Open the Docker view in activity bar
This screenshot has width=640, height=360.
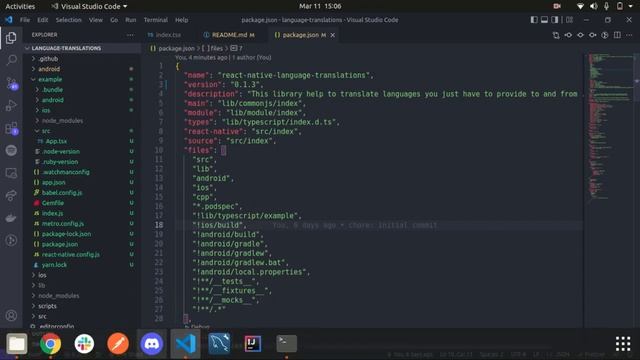click(11, 218)
